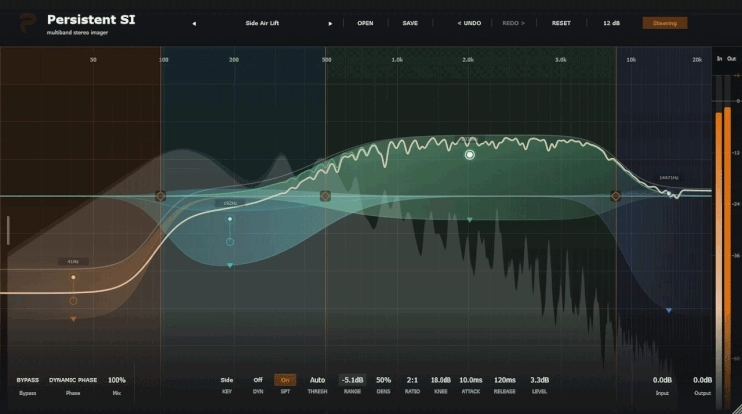742x414 pixels.
Task: Click the 192Hz frequency label
Action: coord(230,203)
